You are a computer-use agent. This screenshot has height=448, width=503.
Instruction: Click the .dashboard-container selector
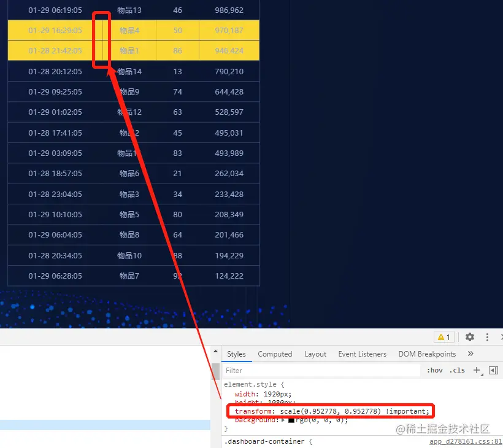(x=264, y=442)
